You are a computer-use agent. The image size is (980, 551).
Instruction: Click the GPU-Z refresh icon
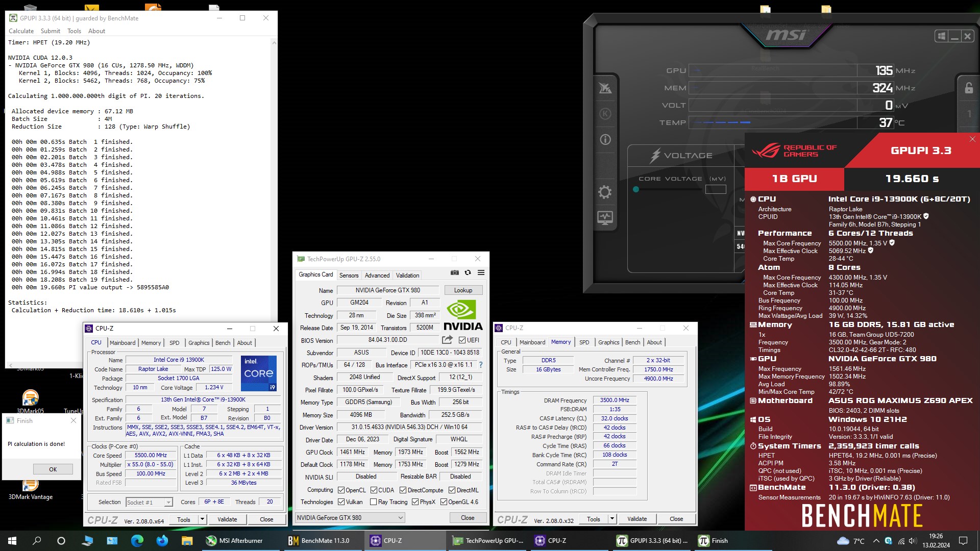(x=468, y=273)
